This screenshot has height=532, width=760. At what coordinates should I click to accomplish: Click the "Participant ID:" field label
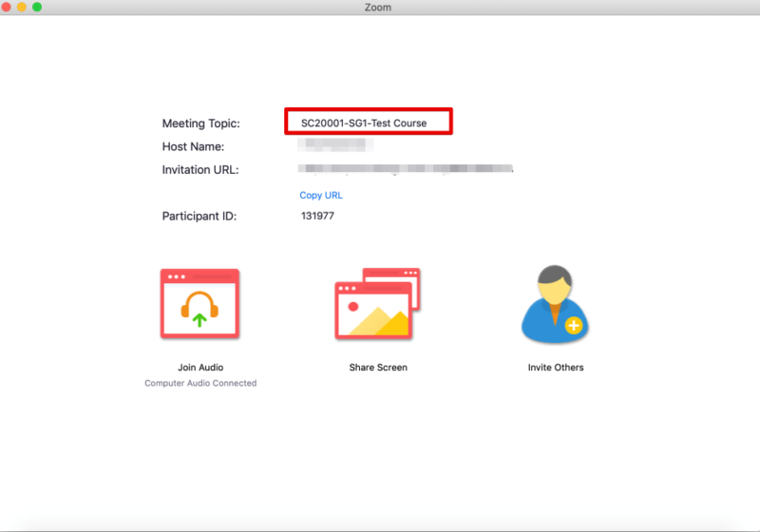(199, 217)
